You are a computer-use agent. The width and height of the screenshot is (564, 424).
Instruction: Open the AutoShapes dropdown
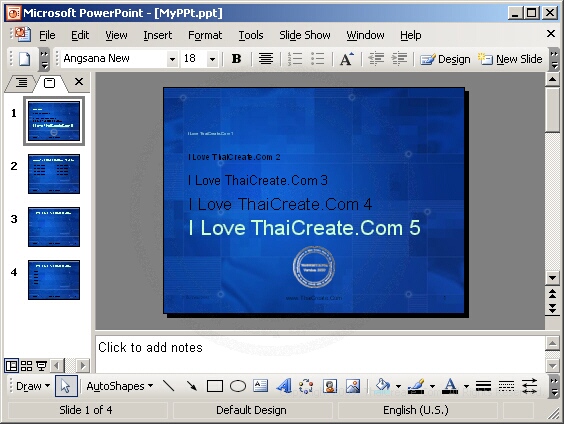(x=120, y=386)
